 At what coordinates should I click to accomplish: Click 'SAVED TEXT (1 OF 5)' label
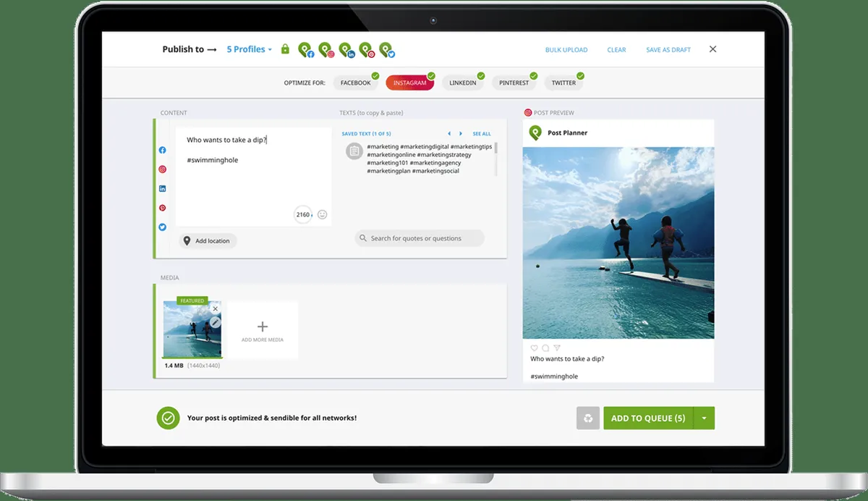366,134
